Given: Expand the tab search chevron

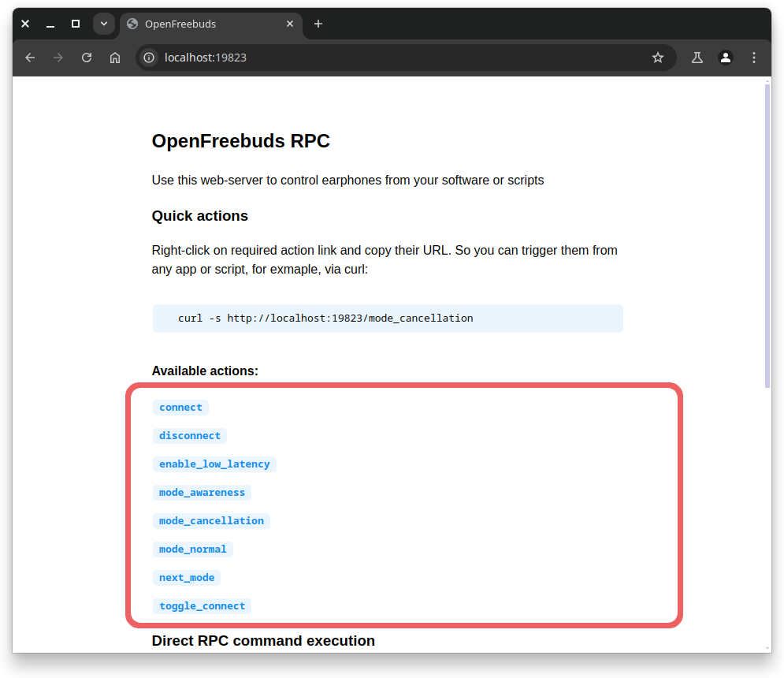Looking at the screenshot, I should [x=104, y=24].
